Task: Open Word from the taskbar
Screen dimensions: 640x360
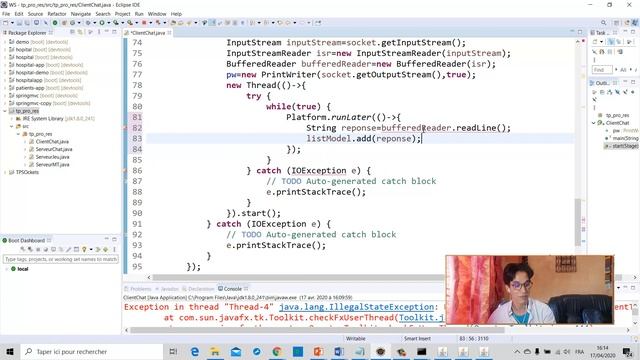Action: [339, 351]
